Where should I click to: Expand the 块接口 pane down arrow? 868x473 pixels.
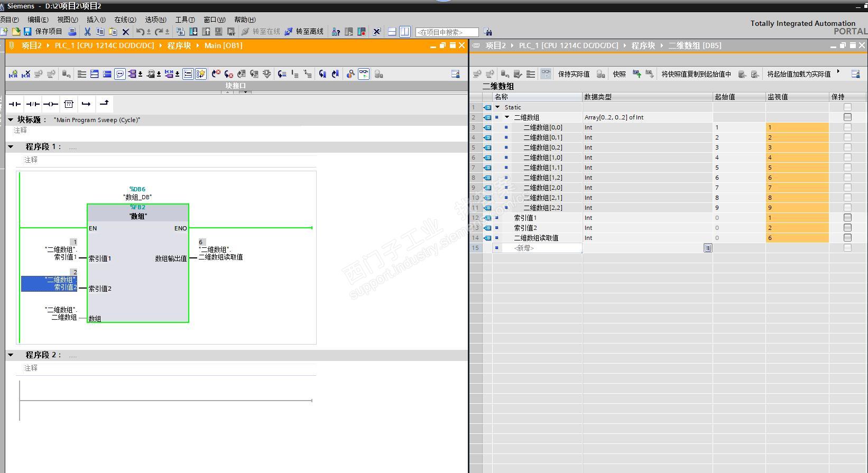(245, 92)
